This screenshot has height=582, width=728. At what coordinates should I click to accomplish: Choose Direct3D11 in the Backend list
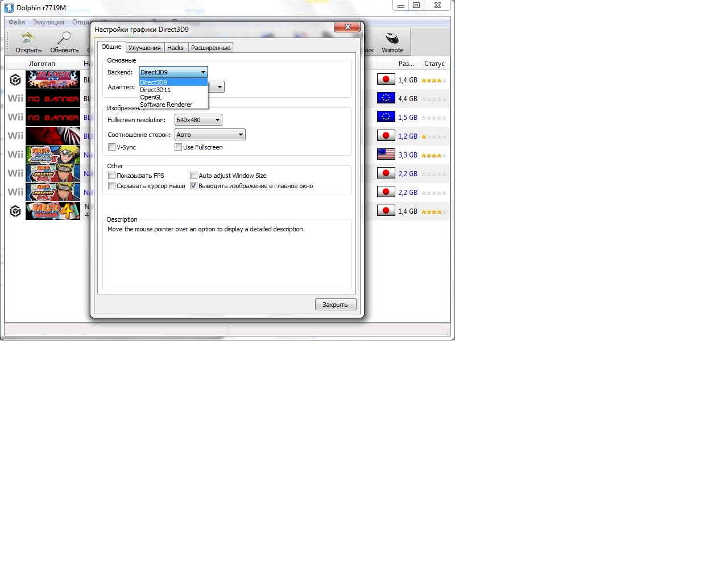(x=173, y=90)
